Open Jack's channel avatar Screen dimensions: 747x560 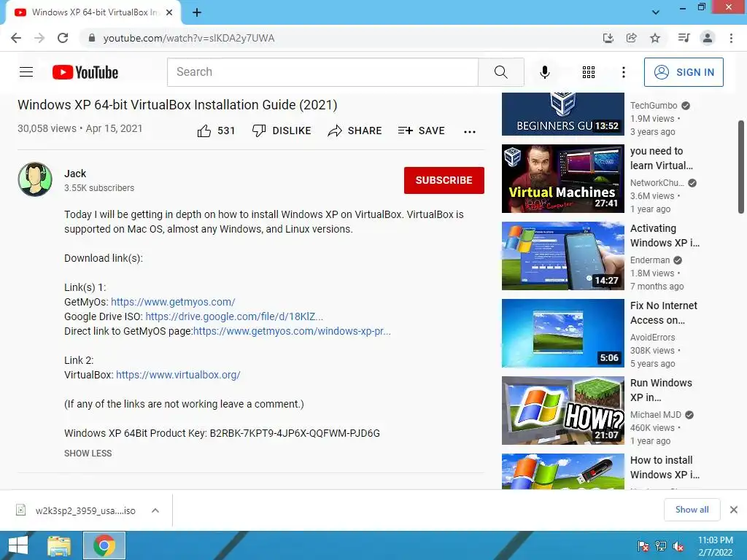pyautogui.click(x=35, y=179)
